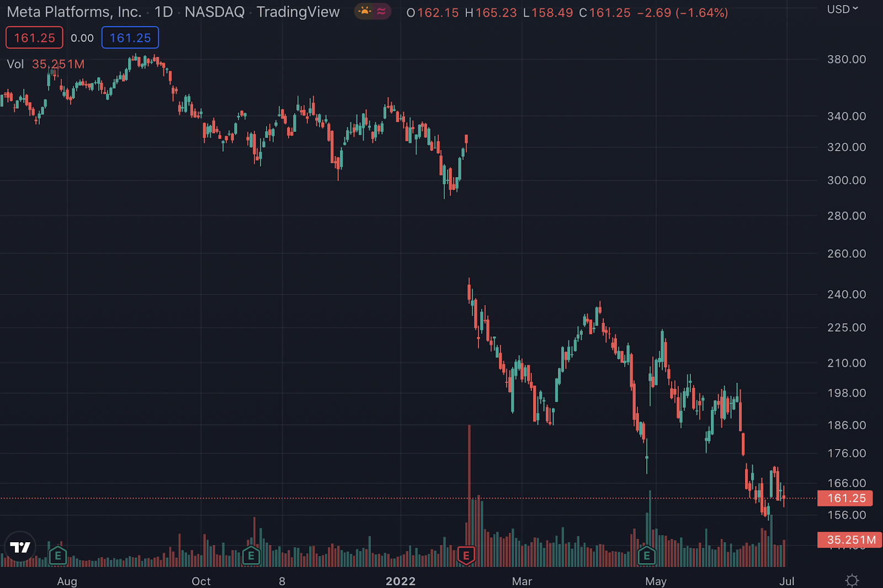883x588 pixels.
Task: Click the TradingView text in title
Action: tap(298, 12)
